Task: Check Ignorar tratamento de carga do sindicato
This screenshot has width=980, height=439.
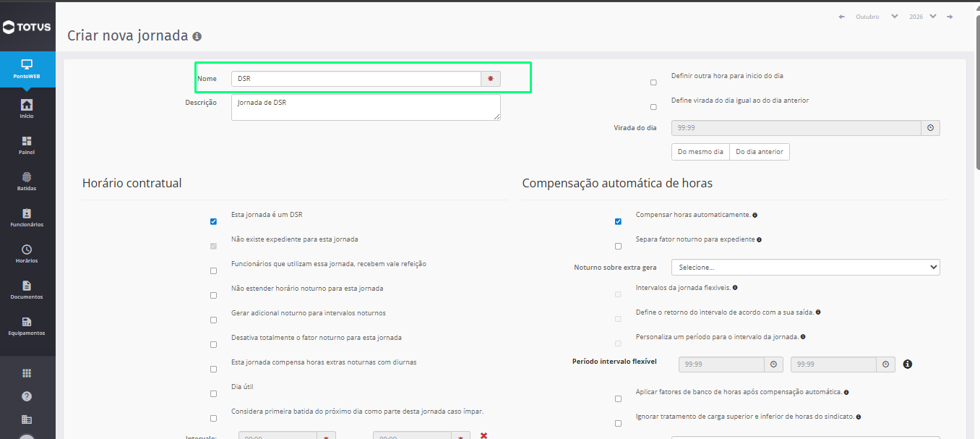Action: tap(618, 424)
